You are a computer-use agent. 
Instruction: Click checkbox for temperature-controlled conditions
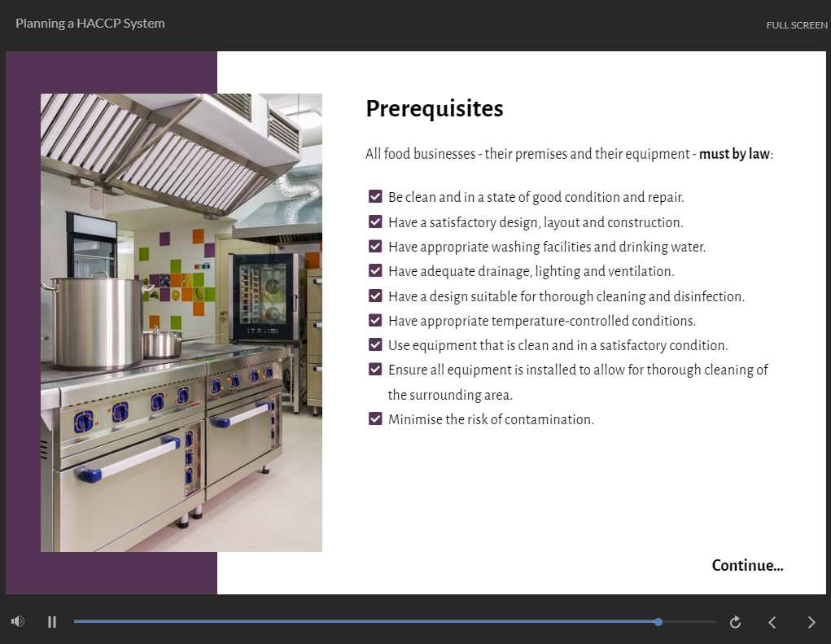375,320
